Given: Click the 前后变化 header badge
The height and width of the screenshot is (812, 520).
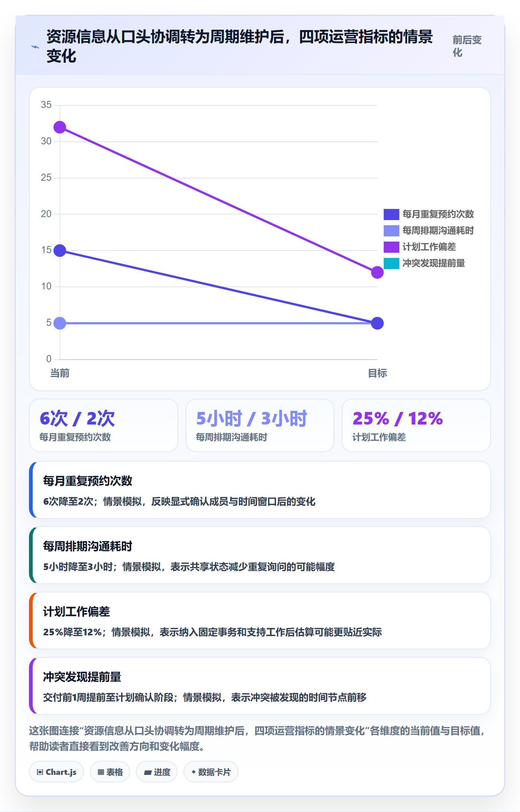Looking at the screenshot, I should coord(467,46).
